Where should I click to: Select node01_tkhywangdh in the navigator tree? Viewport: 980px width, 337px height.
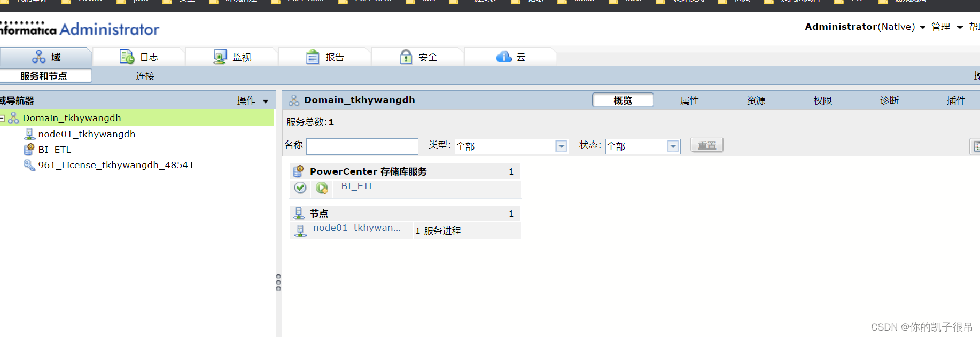[x=87, y=134]
